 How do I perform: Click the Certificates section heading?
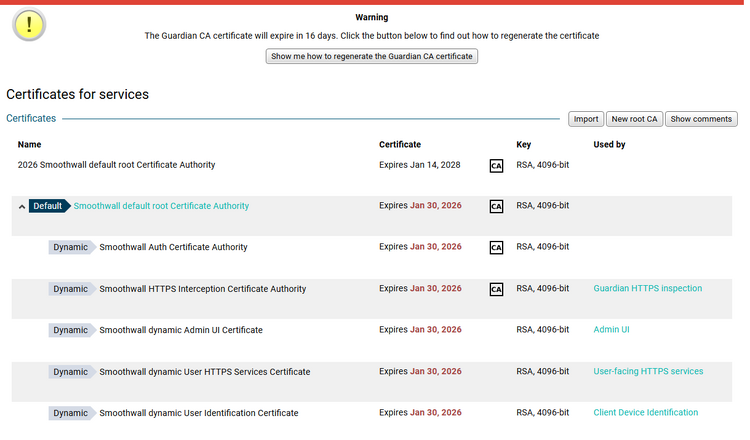(x=31, y=118)
